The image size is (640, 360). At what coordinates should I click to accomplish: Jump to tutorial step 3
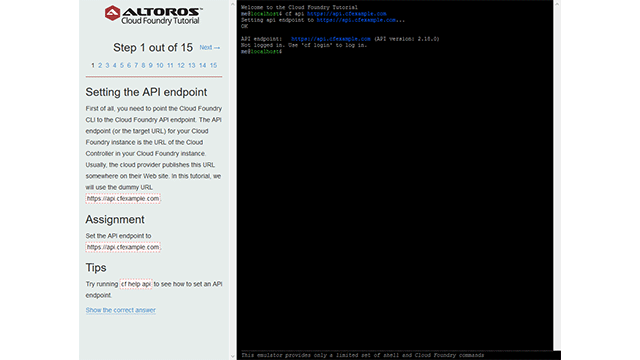107,65
